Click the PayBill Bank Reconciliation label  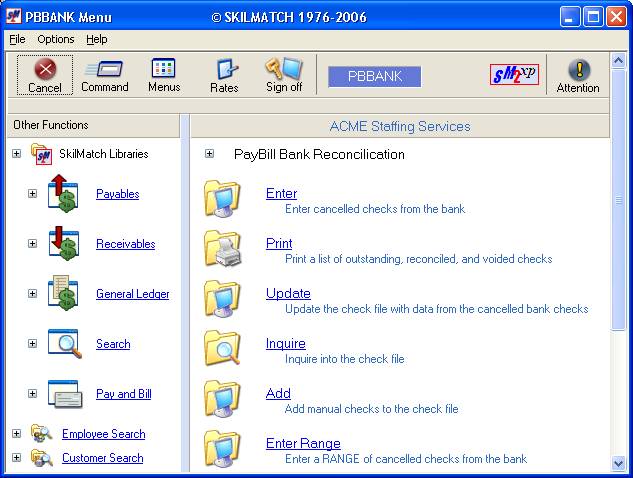[x=319, y=154]
